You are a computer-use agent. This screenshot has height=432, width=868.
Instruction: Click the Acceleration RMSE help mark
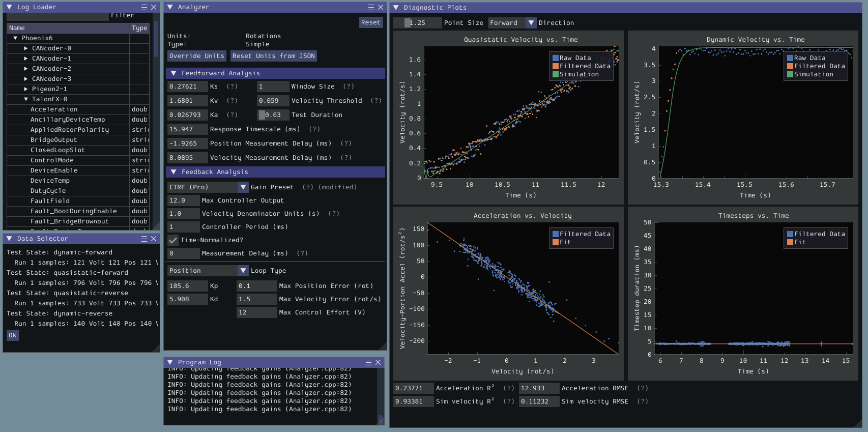(643, 388)
